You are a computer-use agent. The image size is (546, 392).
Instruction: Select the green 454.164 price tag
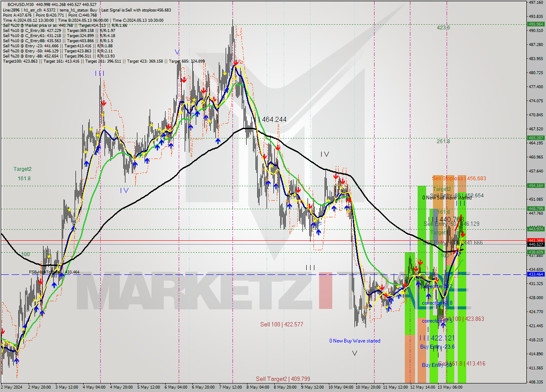(x=536, y=186)
